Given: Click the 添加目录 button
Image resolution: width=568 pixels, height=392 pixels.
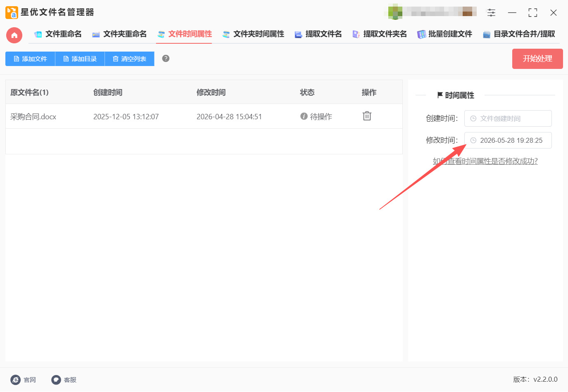Looking at the screenshot, I should [80, 59].
